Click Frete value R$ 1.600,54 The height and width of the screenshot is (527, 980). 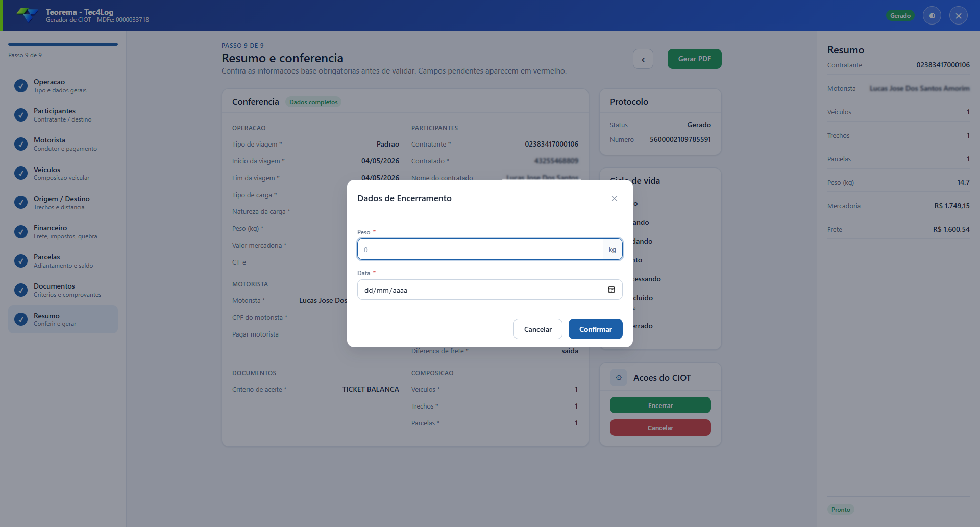coord(951,229)
